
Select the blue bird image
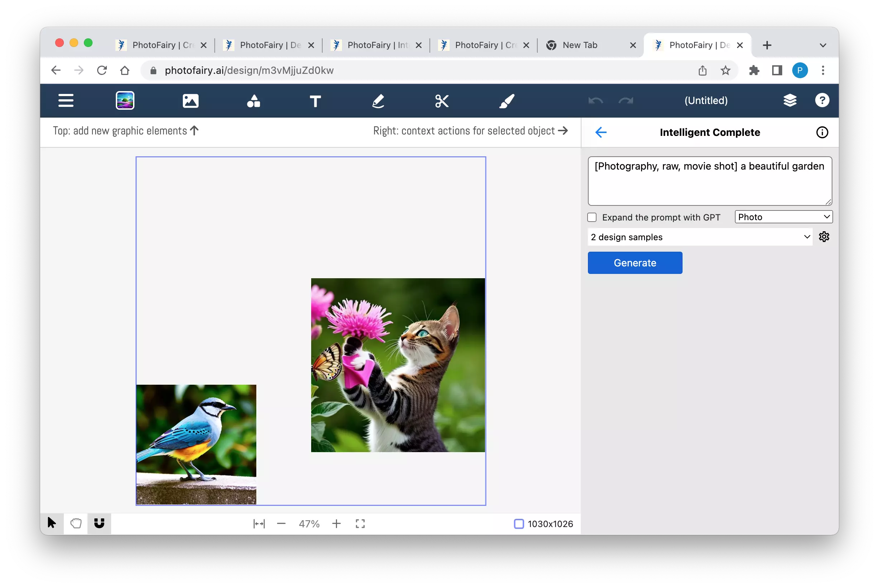(x=196, y=444)
